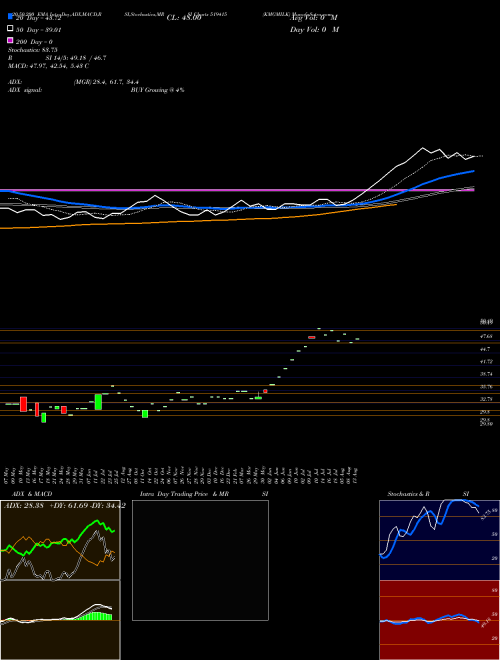The image size is (500, 660).
Task: Select the 'Day Vol: 0 M' readout
Action: tap(314, 30)
